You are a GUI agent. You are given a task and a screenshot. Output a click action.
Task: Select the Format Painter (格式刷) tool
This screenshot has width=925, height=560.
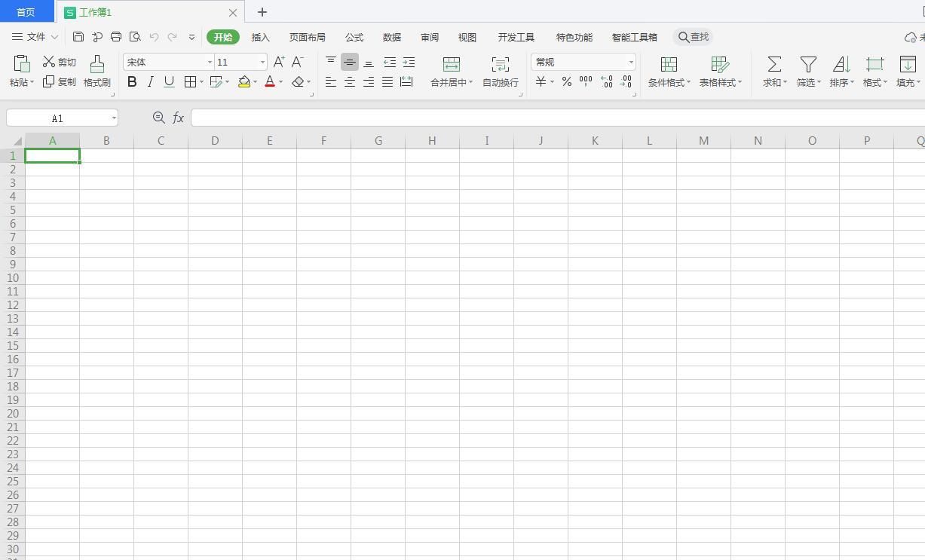pyautogui.click(x=96, y=72)
